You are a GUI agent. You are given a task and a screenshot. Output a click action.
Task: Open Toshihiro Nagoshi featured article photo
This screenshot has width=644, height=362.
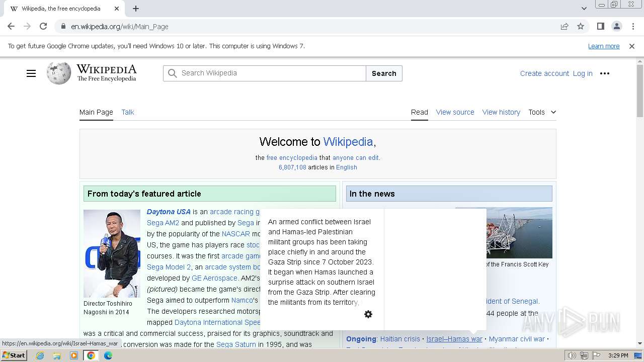[112, 253]
